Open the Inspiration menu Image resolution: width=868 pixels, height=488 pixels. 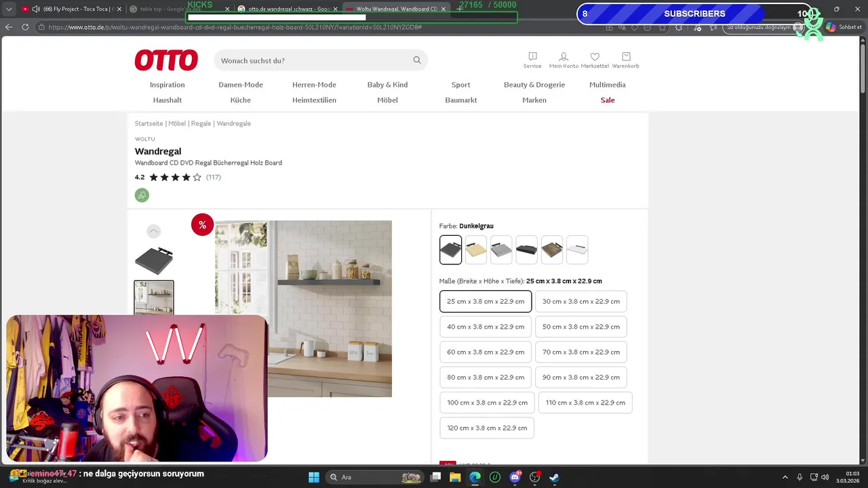(167, 85)
